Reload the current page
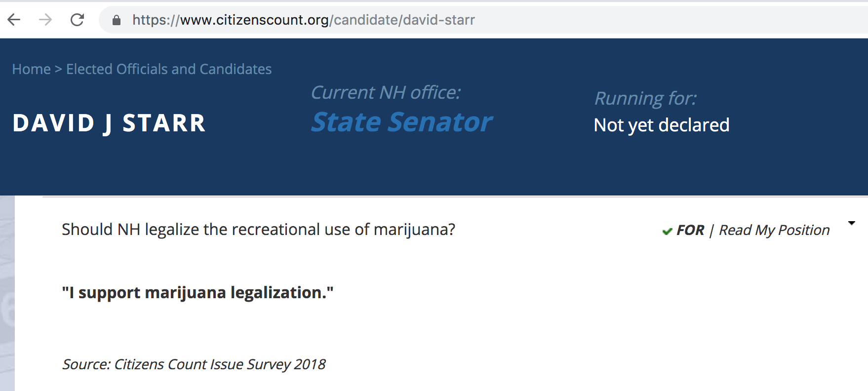 (78, 20)
